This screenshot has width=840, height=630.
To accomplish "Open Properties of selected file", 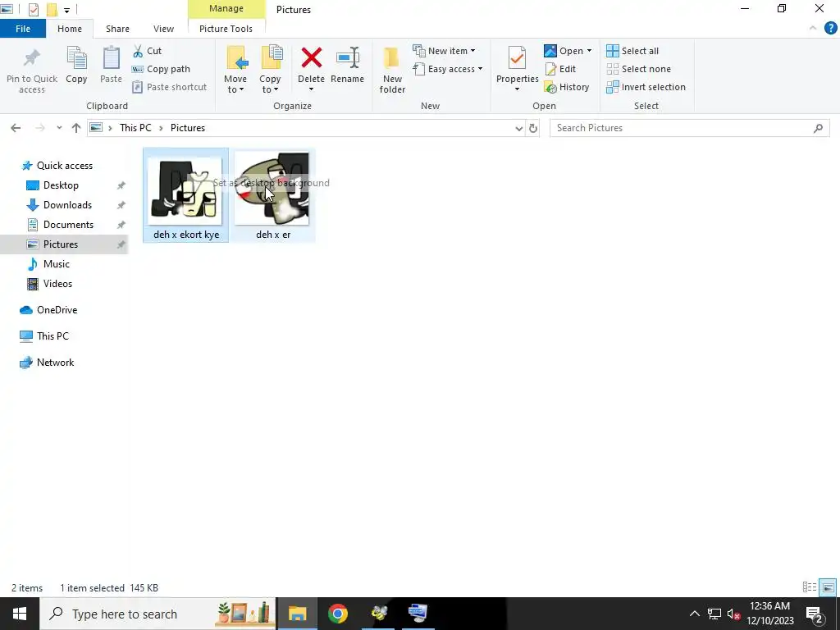I will [517, 70].
